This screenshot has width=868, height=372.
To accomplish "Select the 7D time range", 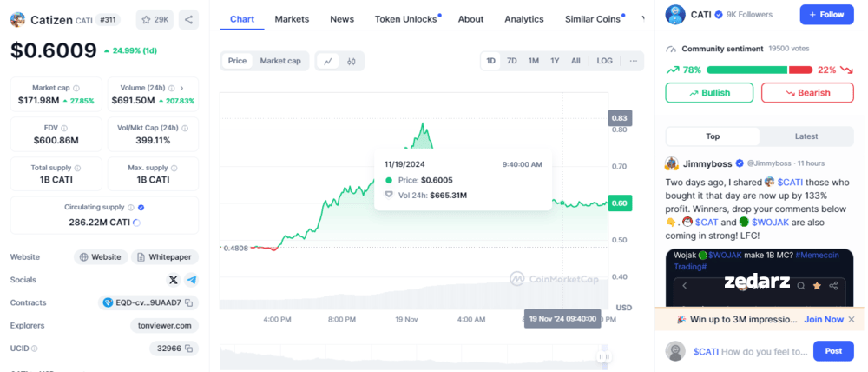I will click(x=512, y=61).
